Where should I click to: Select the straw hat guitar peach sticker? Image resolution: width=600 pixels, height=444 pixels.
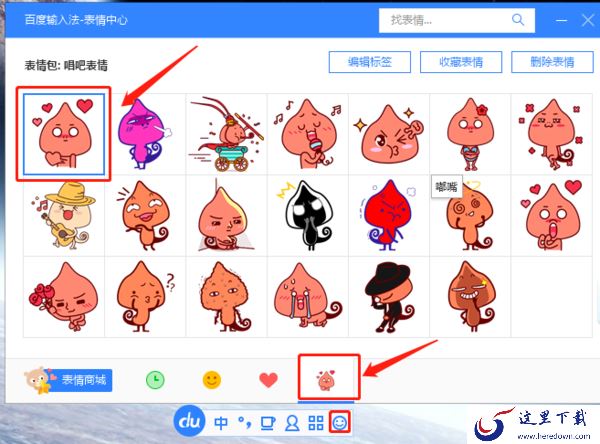[64, 215]
